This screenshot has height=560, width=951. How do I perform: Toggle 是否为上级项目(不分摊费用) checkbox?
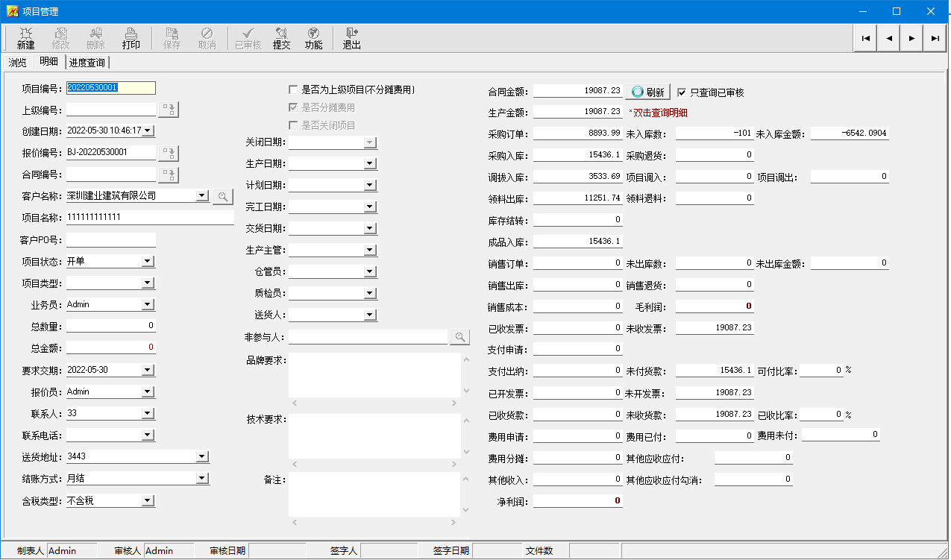[293, 89]
